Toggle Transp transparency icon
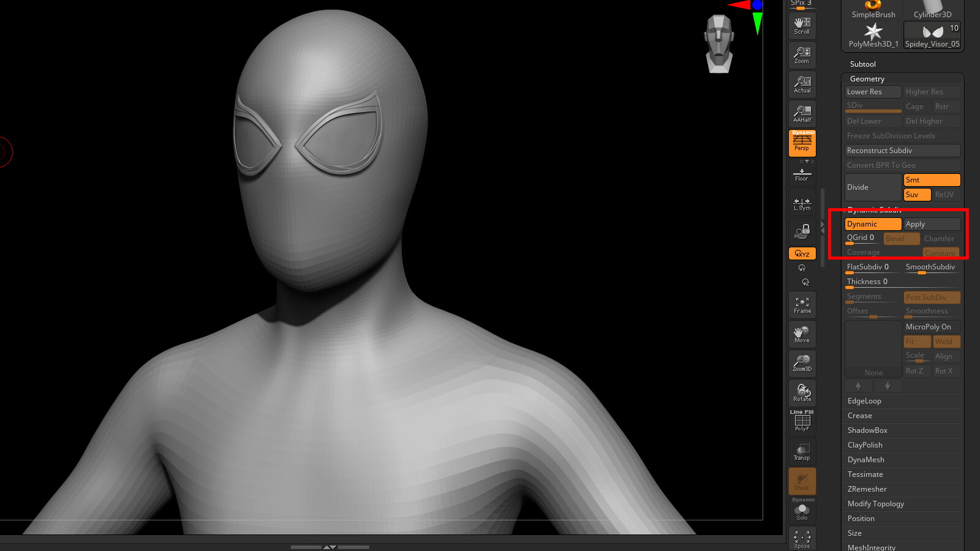 tap(802, 452)
